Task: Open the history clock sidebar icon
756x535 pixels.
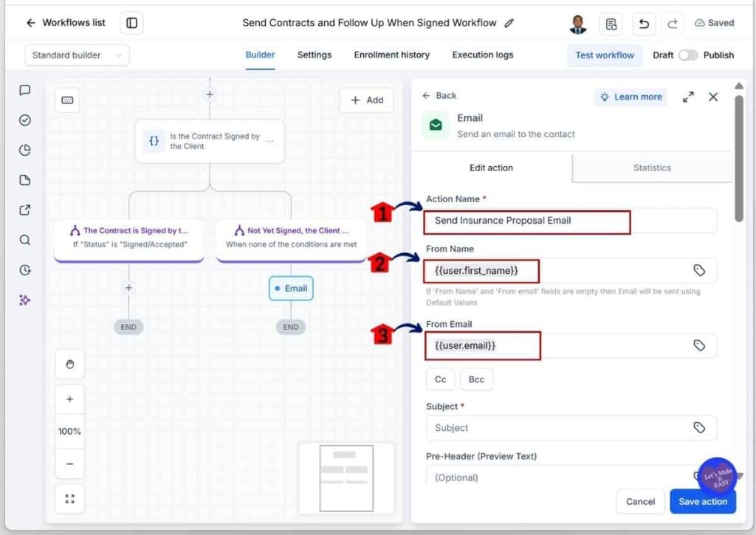Action: 24,270
